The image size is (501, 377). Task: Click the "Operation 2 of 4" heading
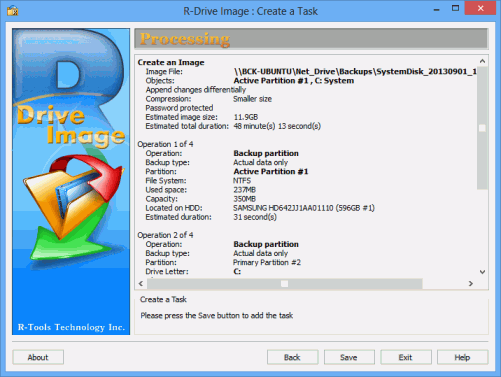pos(165,235)
